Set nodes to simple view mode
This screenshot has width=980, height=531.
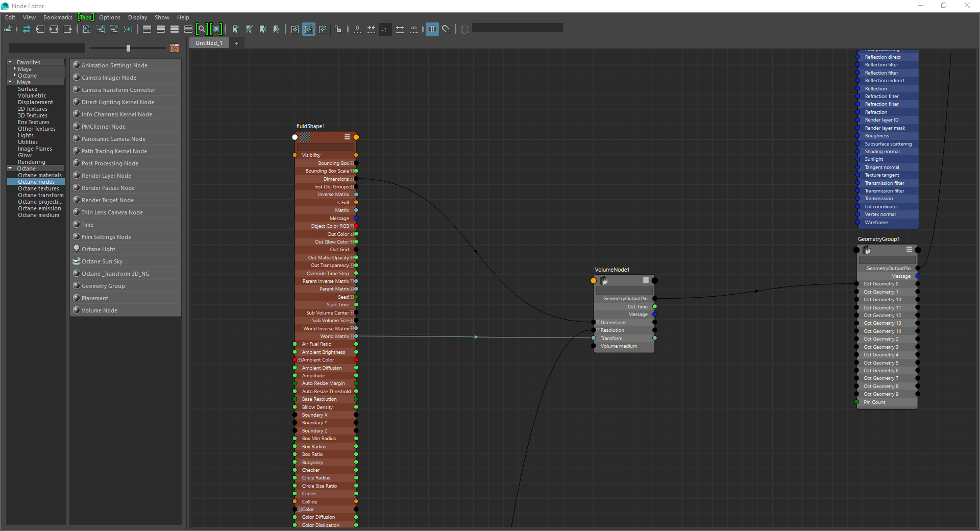tap(147, 29)
